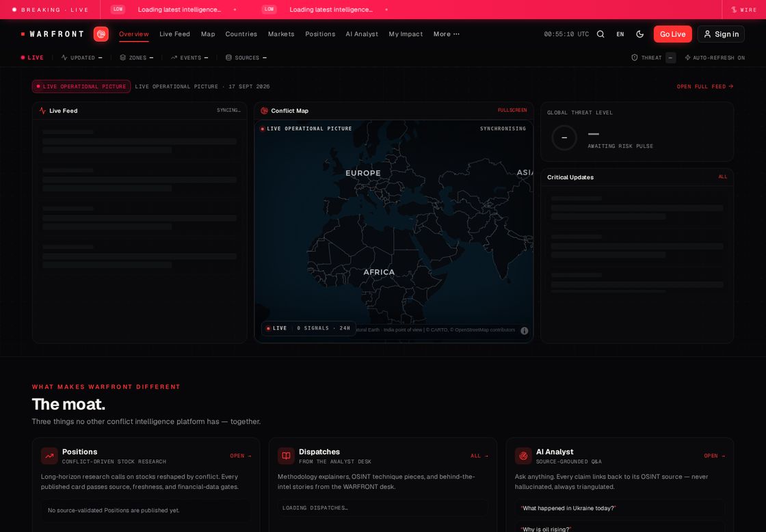Viewport: 766px width, 532px height.
Task: Toggle dark mode moon icon
Action: tap(640, 34)
